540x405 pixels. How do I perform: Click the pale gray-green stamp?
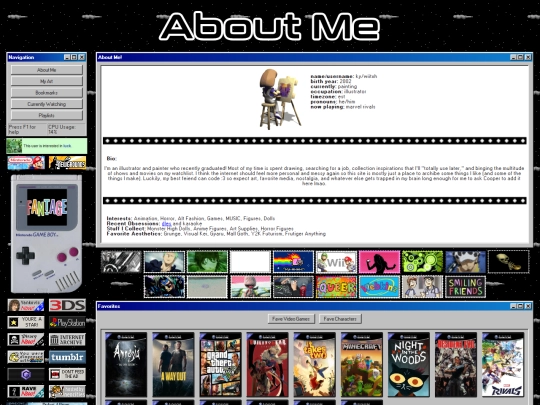(x=207, y=287)
